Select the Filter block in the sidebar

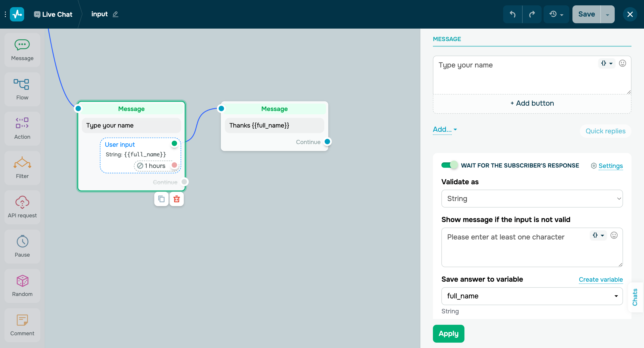coord(22,168)
